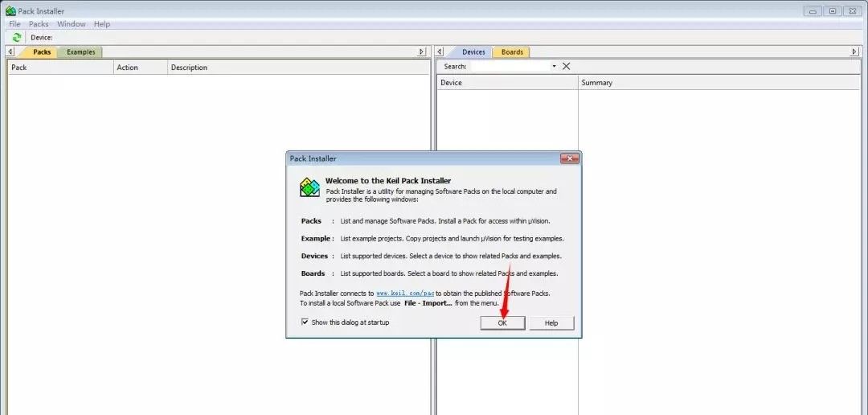Switch to the Boards tab
This screenshot has width=868, height=415.
click(512, 52)
